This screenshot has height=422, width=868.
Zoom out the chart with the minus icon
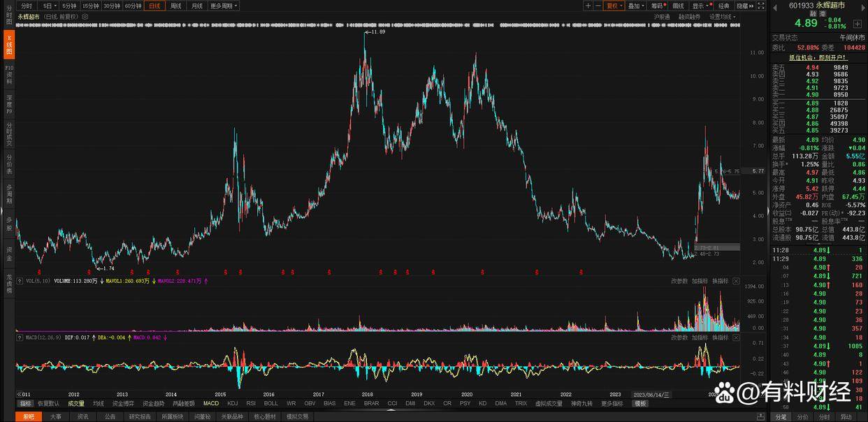[598, 6]
